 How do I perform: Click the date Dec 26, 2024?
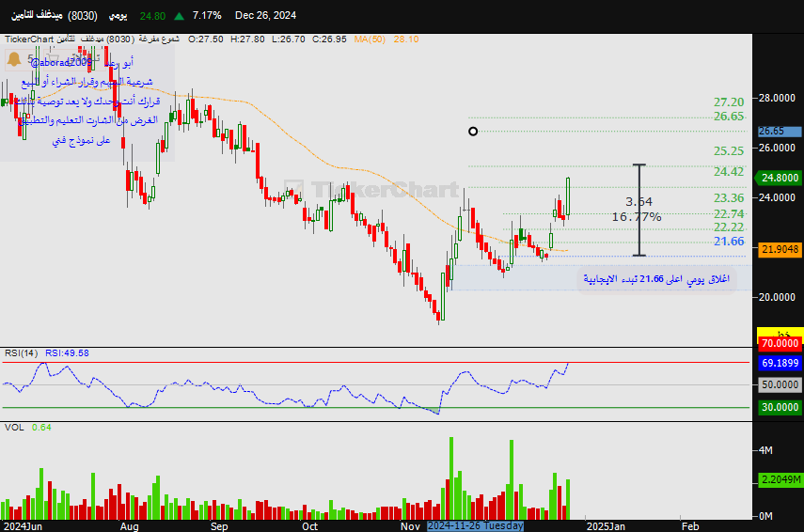click(265, 15)
